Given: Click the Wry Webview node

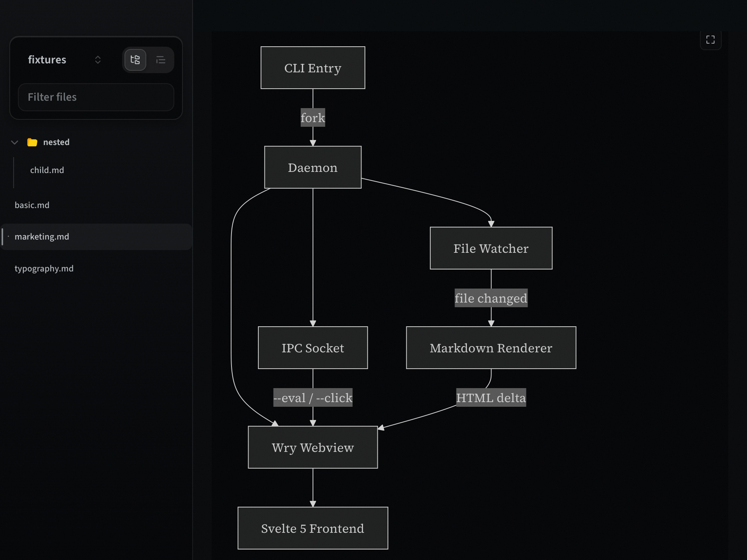Looking at the screenshot, I should pos(313,447).
